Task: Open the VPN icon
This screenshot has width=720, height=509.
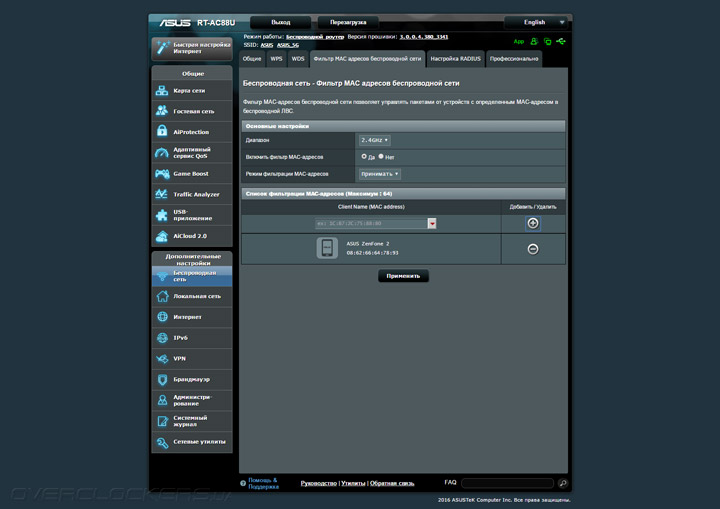Action: click(162, 359)
